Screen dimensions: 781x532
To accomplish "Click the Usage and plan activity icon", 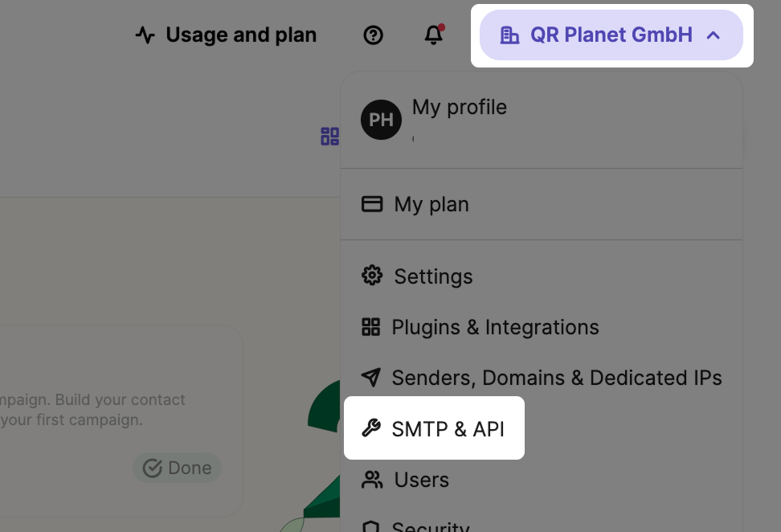I will (x=145, y=35).
